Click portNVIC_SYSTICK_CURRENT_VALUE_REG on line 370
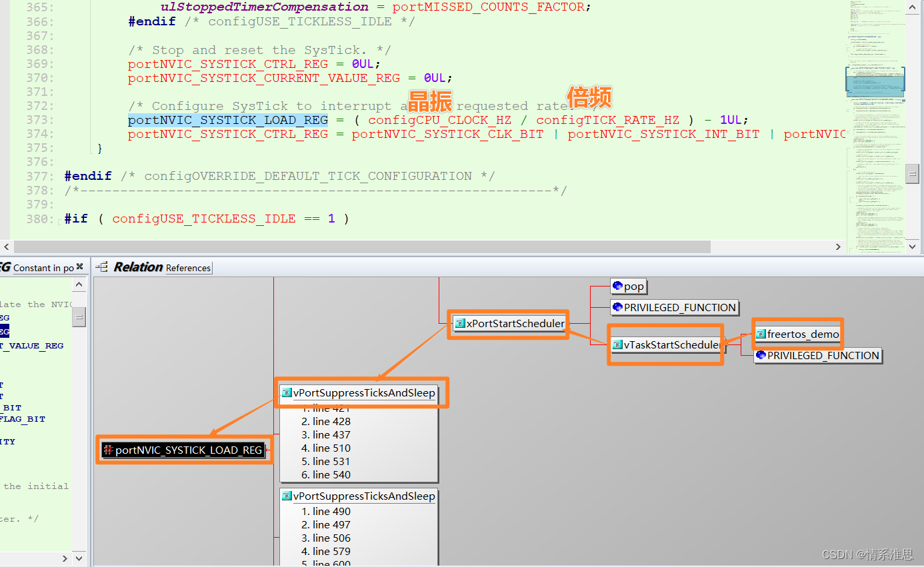Viewport: 924px width, 567px height. [264, 78]
